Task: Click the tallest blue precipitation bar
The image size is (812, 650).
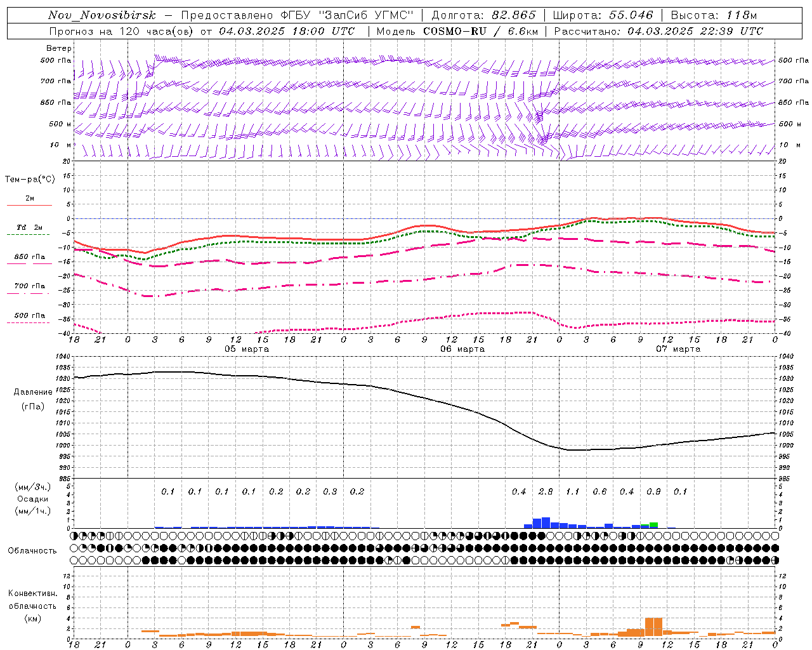Action: point(546,523)
